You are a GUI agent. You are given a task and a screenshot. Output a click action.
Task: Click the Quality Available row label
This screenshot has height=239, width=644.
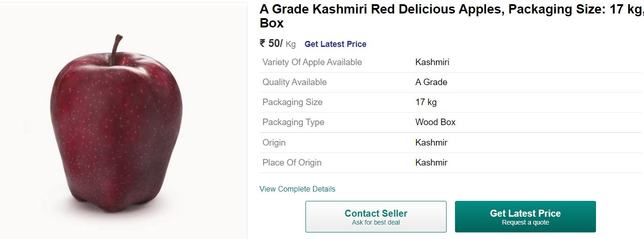(294, 82)
